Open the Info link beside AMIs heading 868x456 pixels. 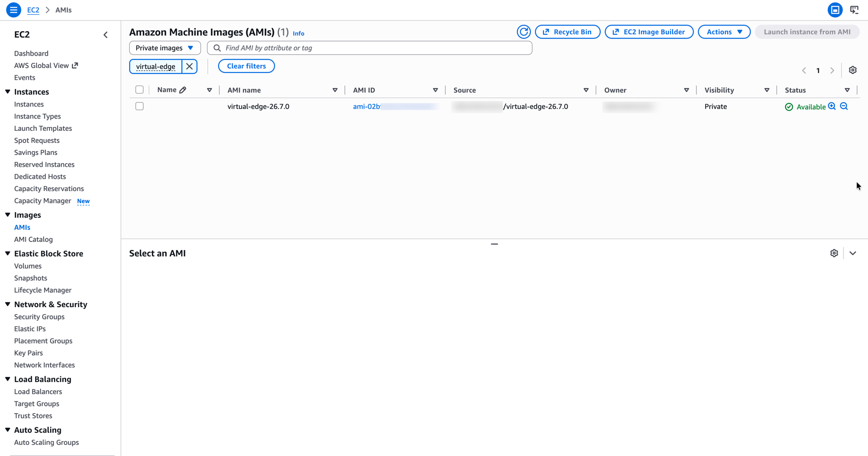click(298, 33)
